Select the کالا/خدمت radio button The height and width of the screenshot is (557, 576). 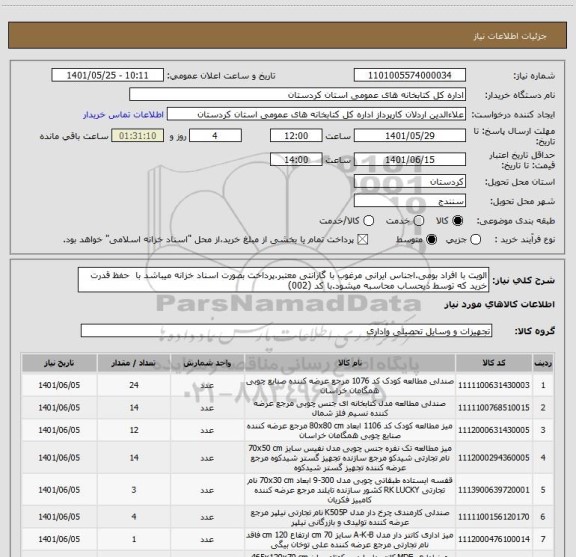click(368, 221)
